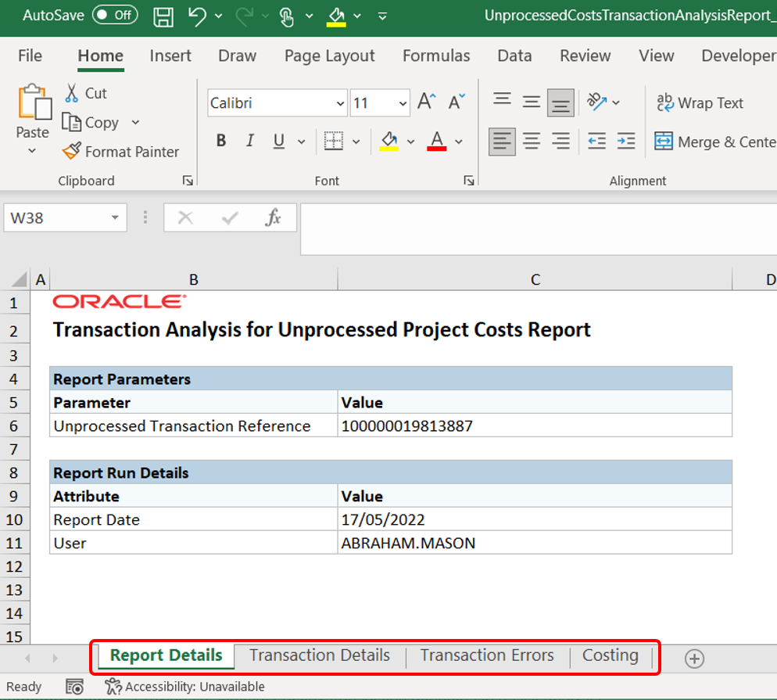
Task: Add a new sheet with plus button
Action: click(x=694, y=659)
